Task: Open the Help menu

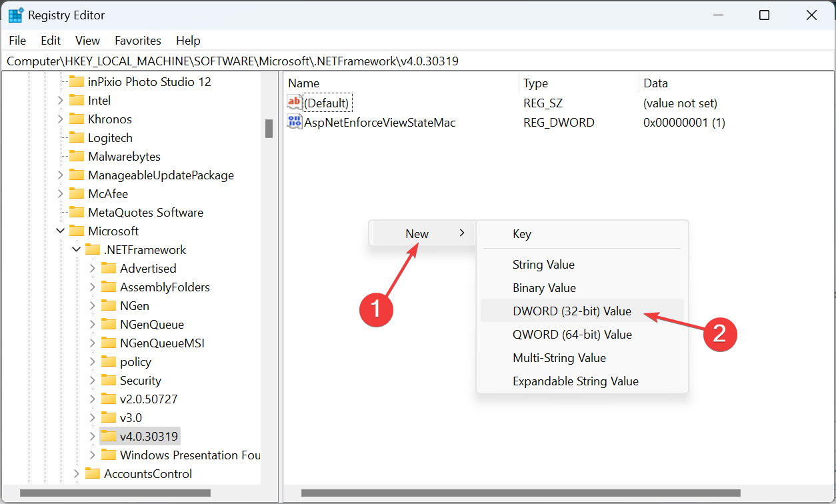Action: [x=188, y=40]
